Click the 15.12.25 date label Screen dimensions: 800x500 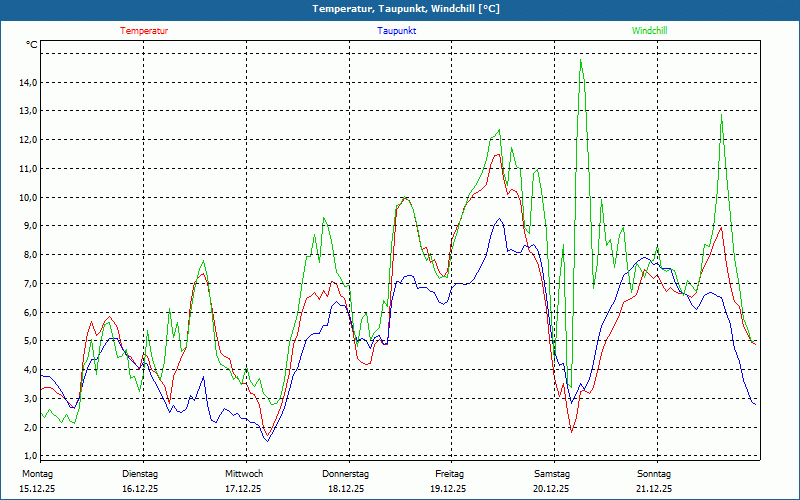point(39,489)
